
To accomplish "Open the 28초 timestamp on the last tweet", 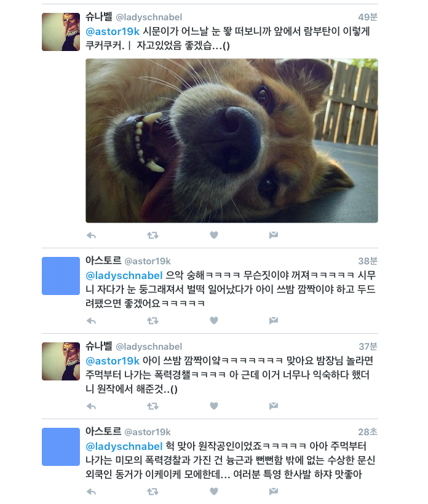I will pyautogui.click(x=368, y=431).
